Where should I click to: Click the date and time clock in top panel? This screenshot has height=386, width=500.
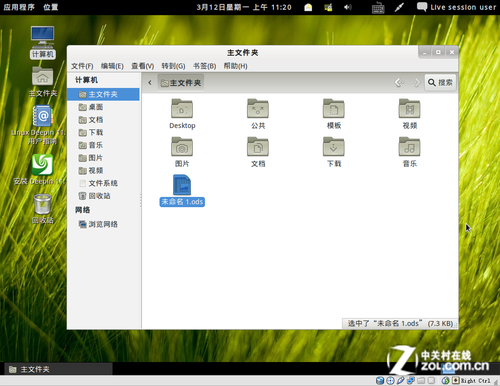pos(244,7)
